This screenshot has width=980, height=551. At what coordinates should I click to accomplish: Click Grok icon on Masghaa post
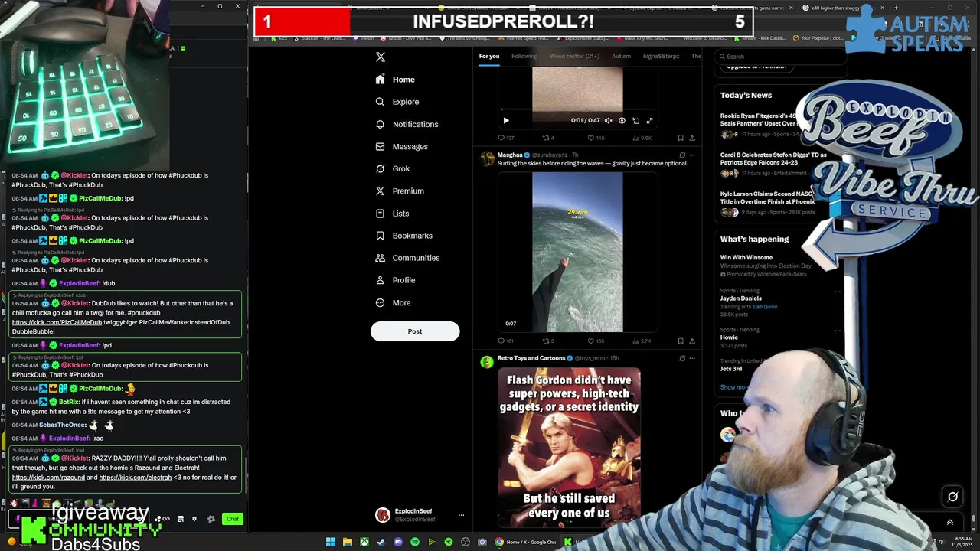(682, 155)
